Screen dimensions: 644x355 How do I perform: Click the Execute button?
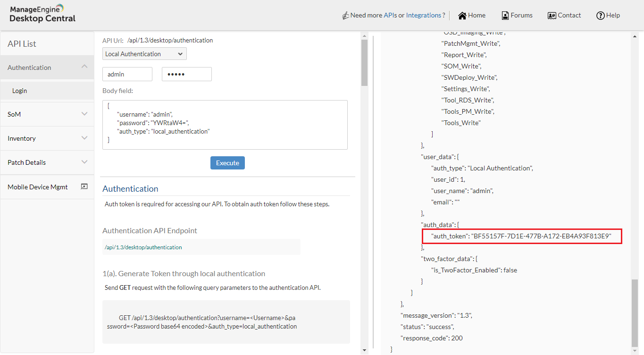point(227,163)
